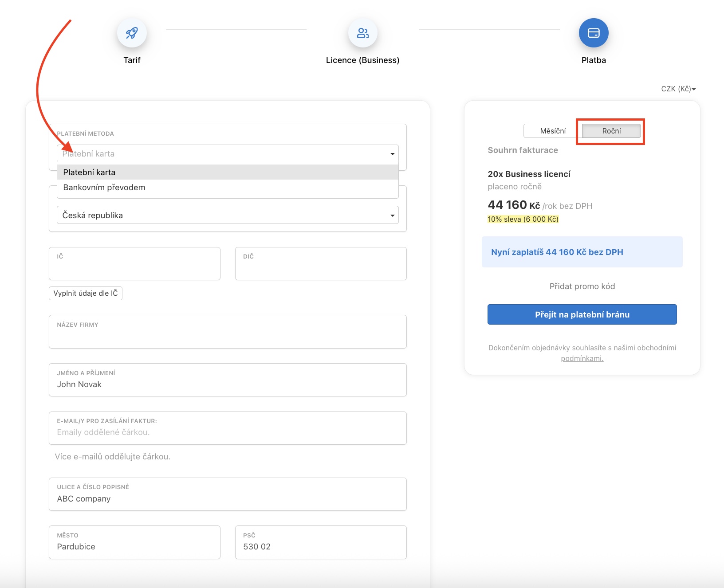Switch billing to Měsíční
724x588 pixels.
coord(552,131)
